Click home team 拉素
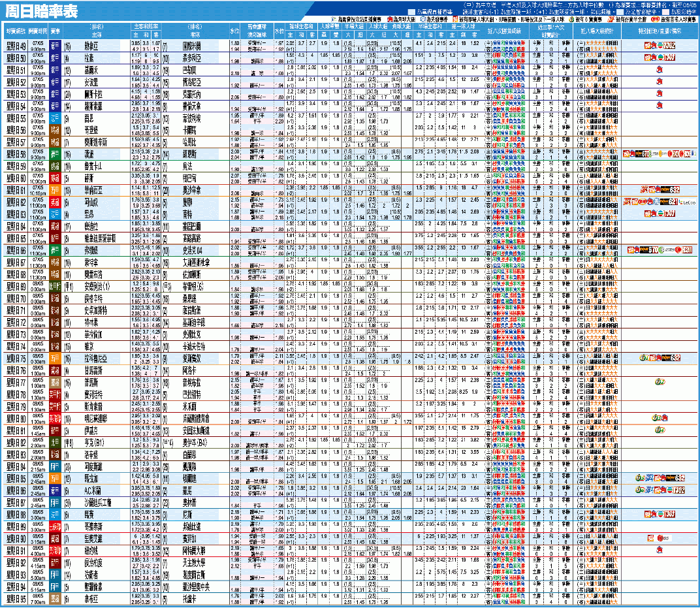Screen dimensions: 700x608 (x=89, y=58)
